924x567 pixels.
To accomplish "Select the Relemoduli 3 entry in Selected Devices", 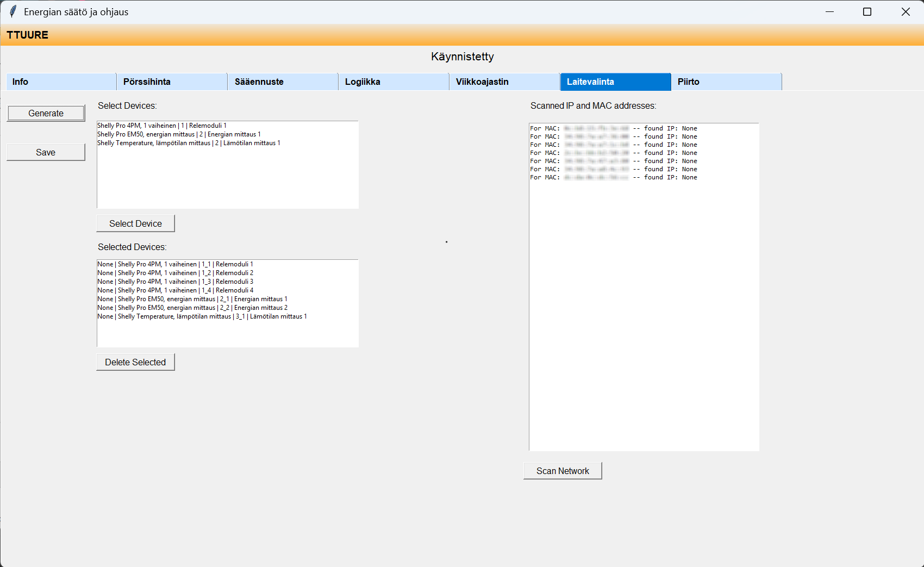I will tap(175, 282).
